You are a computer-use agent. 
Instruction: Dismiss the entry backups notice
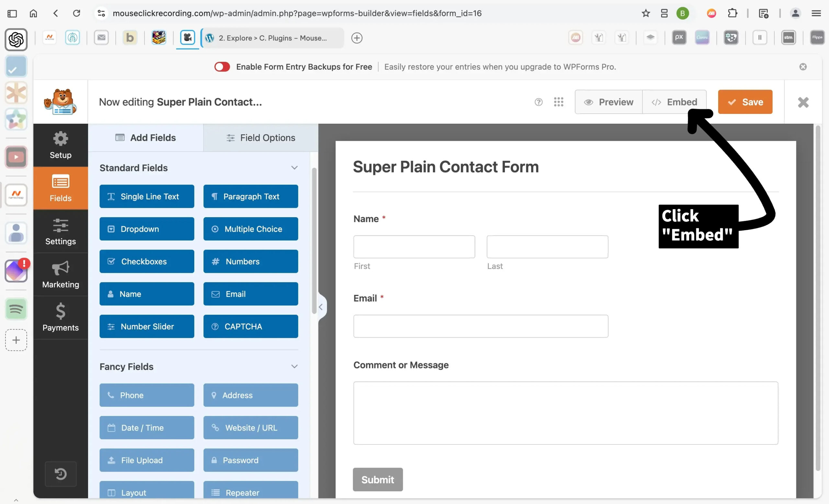tap(803, 67)
